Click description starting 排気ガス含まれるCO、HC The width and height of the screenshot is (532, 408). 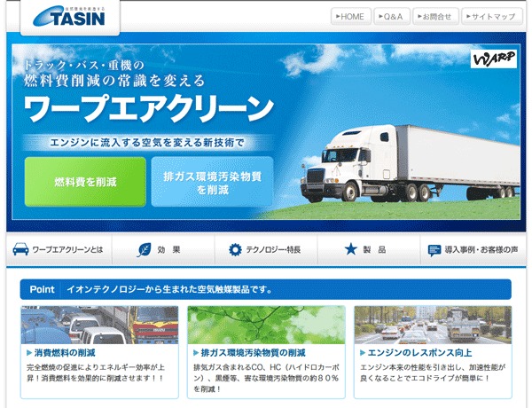click(x=266, y=378)
